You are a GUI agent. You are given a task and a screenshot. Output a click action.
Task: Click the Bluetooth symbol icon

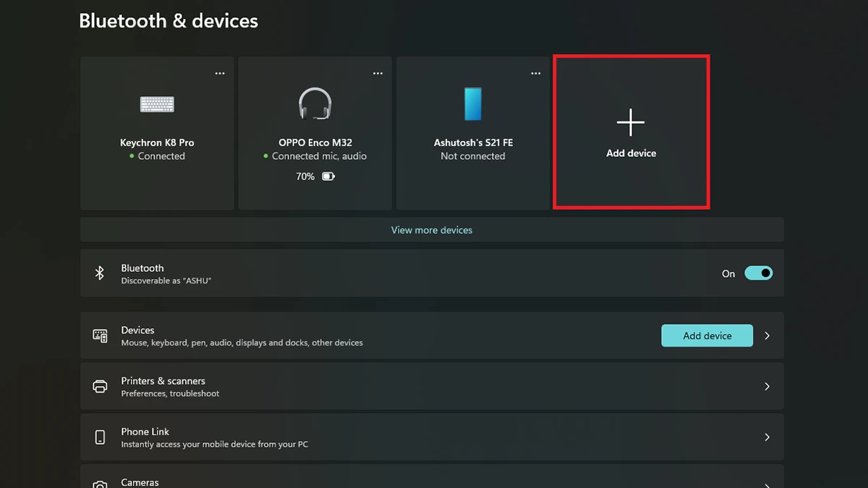(x=100, y=273)
